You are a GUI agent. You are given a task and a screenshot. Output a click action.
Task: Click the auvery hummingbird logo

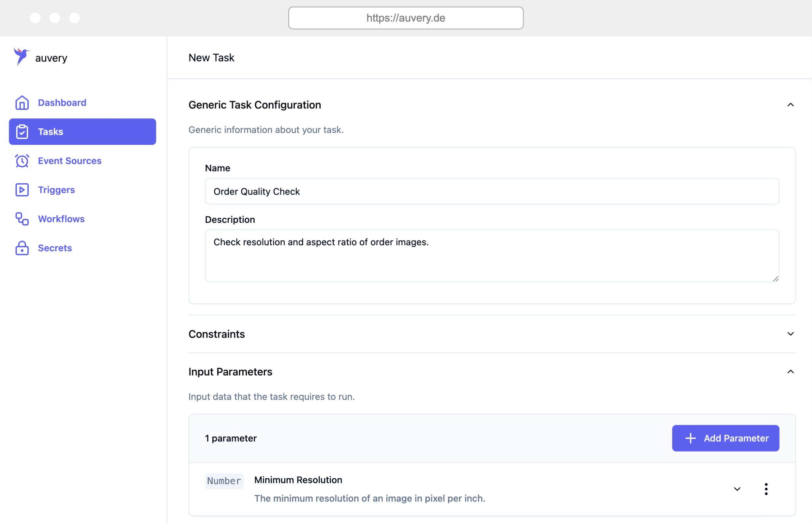tap(21, 57)
